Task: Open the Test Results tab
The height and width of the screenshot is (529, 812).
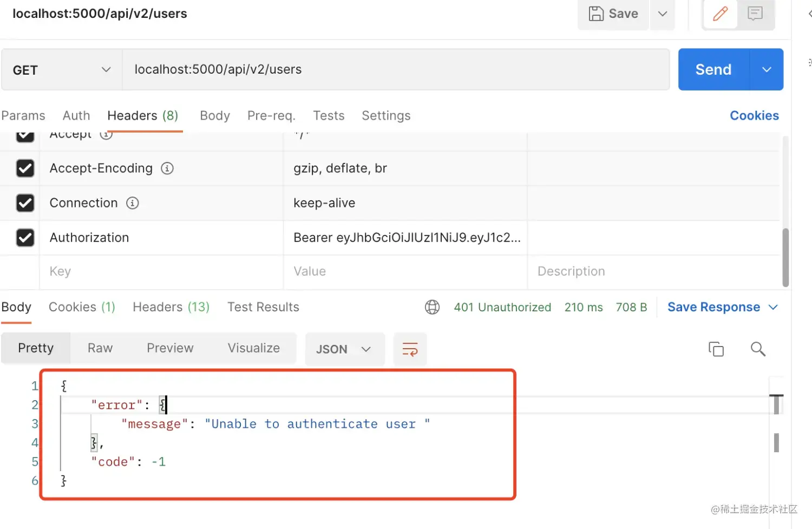Action: coord(263,308)
